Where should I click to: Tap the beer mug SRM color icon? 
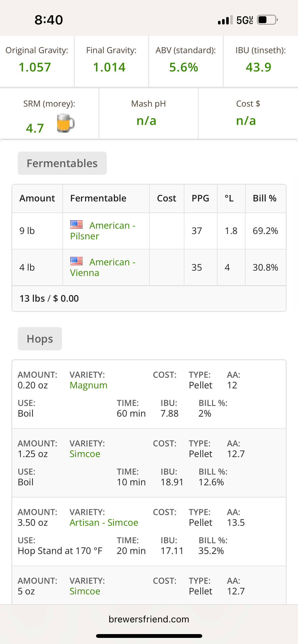pos(65,123)
